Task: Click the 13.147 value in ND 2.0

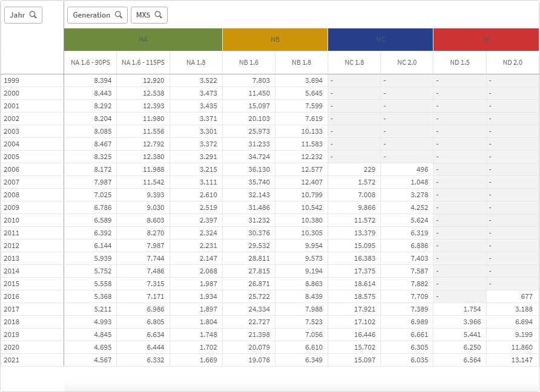Action: click(x=522, y=360)
